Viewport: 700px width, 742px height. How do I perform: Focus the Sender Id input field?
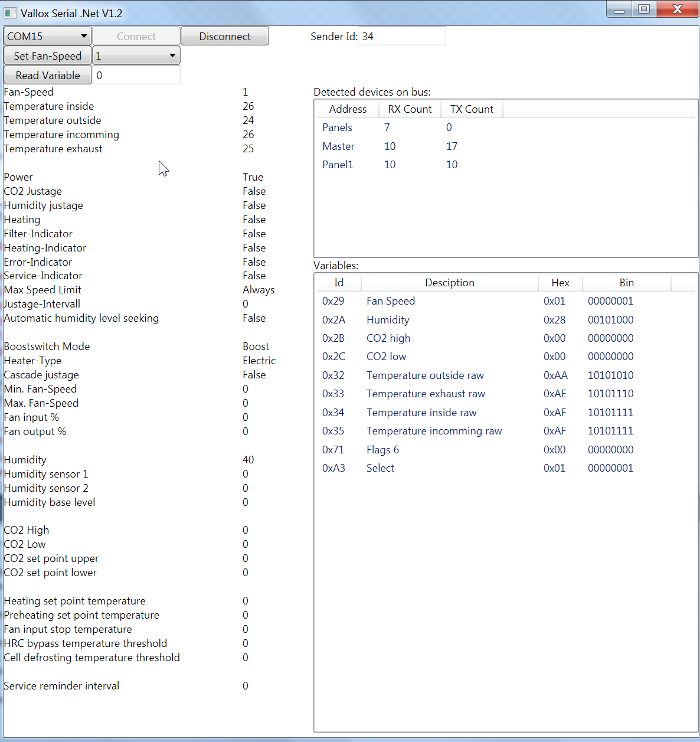(402, 36)
